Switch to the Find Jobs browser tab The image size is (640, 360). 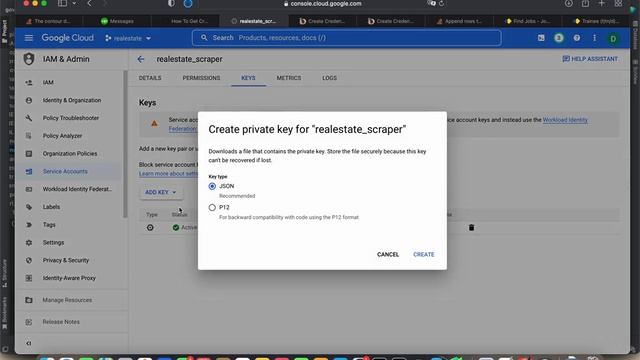528,21
